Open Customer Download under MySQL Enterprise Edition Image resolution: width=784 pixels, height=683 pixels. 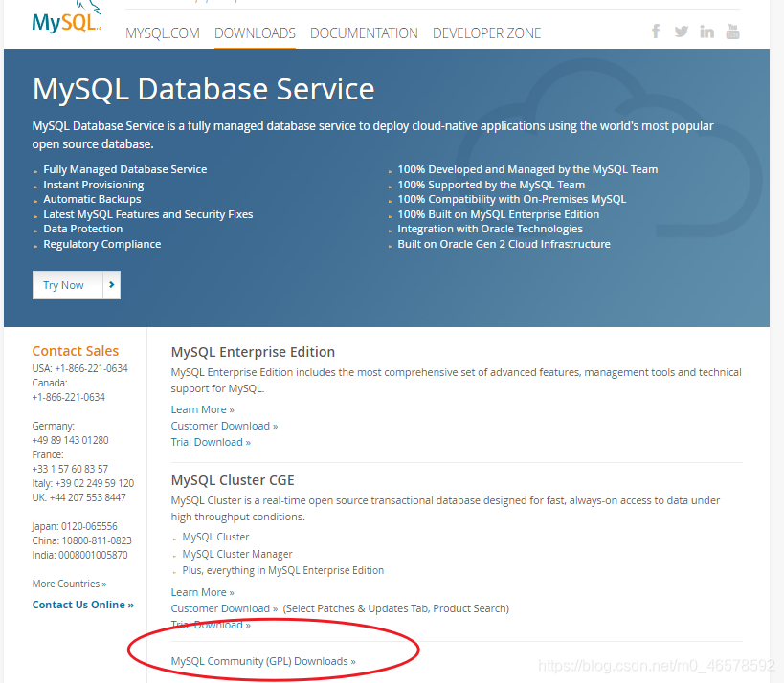point(225,426)
